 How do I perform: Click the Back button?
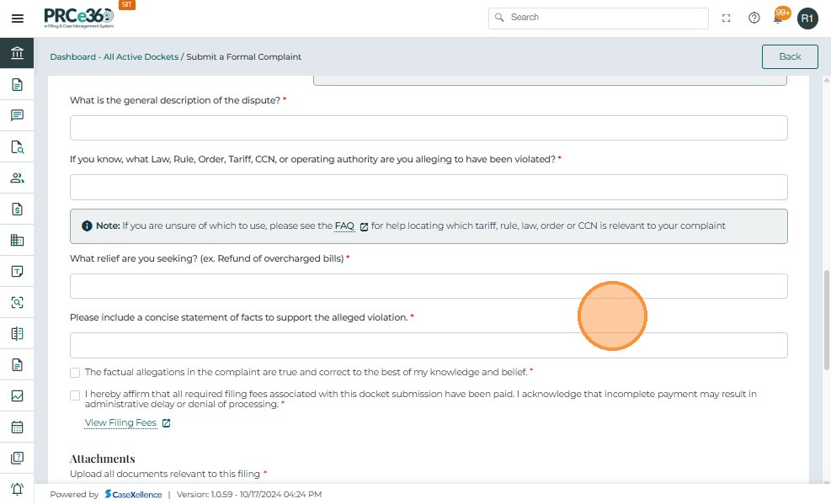pos(790,56)
